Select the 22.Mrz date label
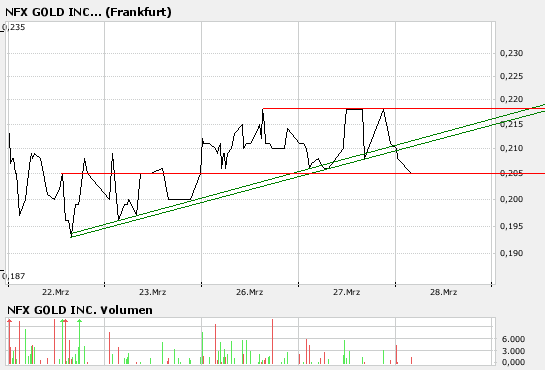Viewport: 545px width, 384px height. point(56,292)
